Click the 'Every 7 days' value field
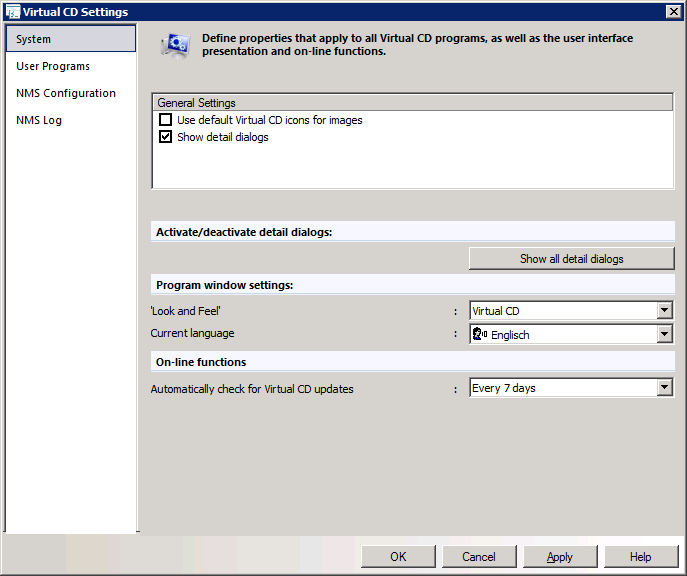Screen dimensions: 687x576 coord(563,388)
